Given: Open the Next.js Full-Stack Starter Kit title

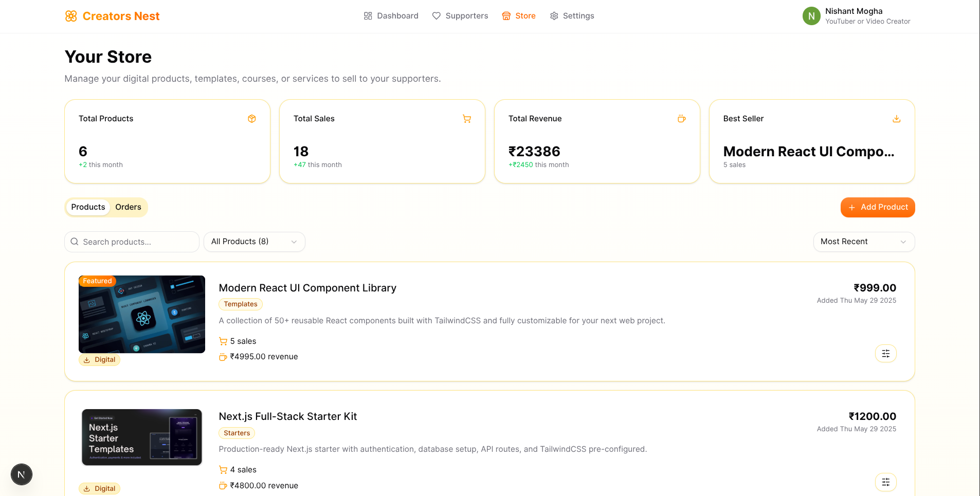Looking at the screenshot, I should click(288, 416).
